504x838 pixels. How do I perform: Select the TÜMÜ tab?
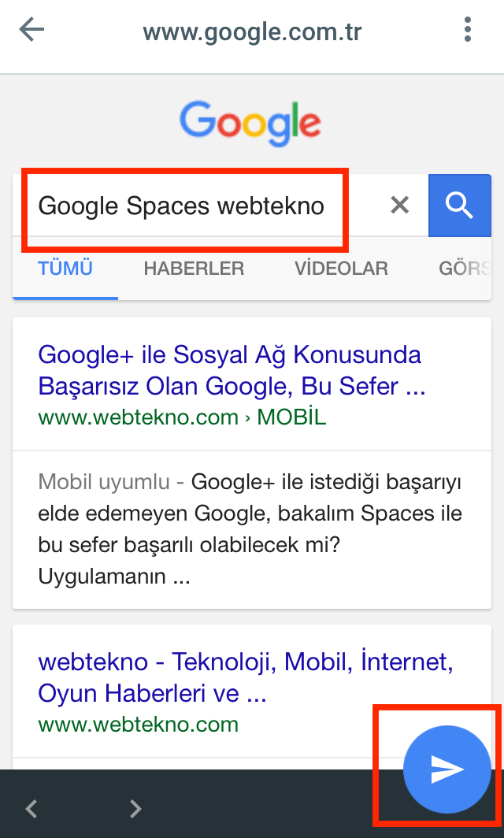click(65, 269)
